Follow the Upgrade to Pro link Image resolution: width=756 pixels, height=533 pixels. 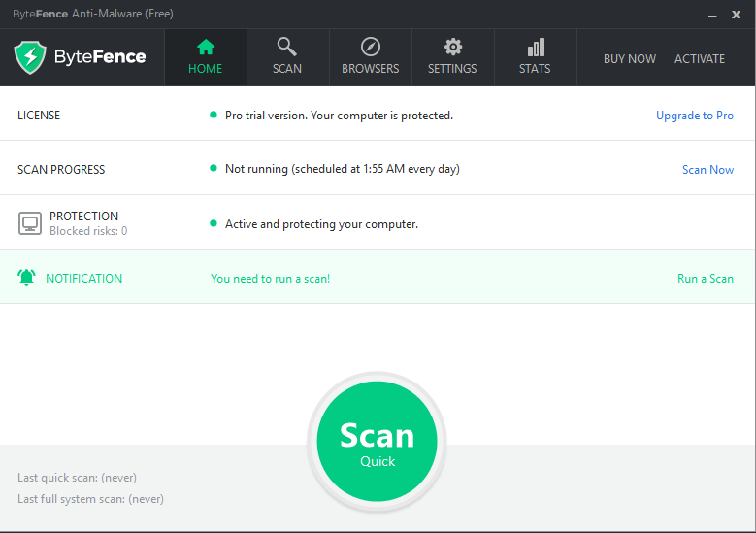[x=695, y=116]
